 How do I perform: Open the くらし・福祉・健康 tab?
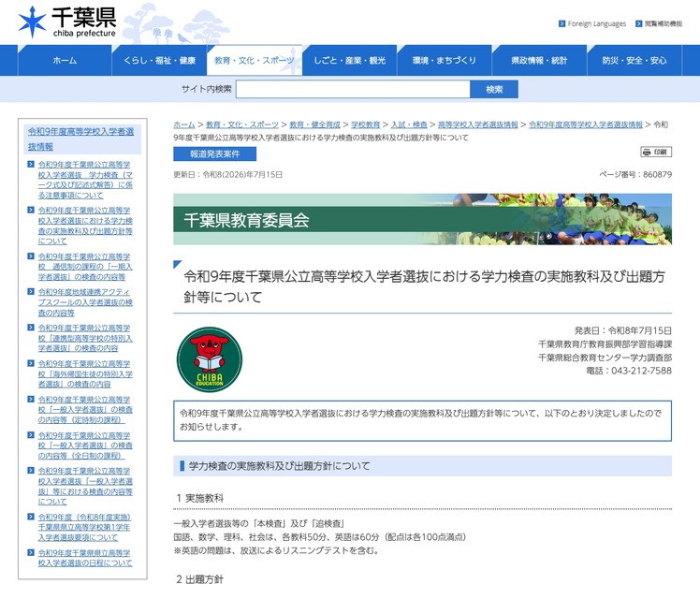coord(159,60)
